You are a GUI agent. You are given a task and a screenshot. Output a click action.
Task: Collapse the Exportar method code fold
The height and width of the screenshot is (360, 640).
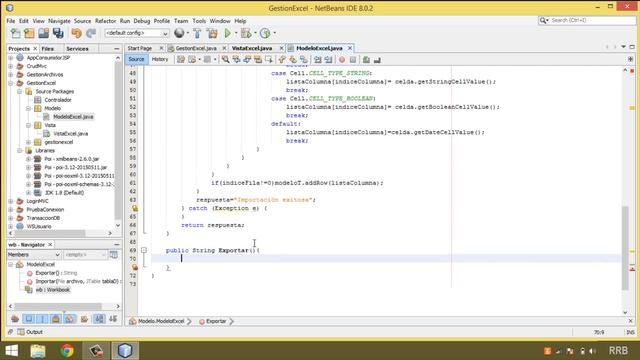click(x=144, y=250)
